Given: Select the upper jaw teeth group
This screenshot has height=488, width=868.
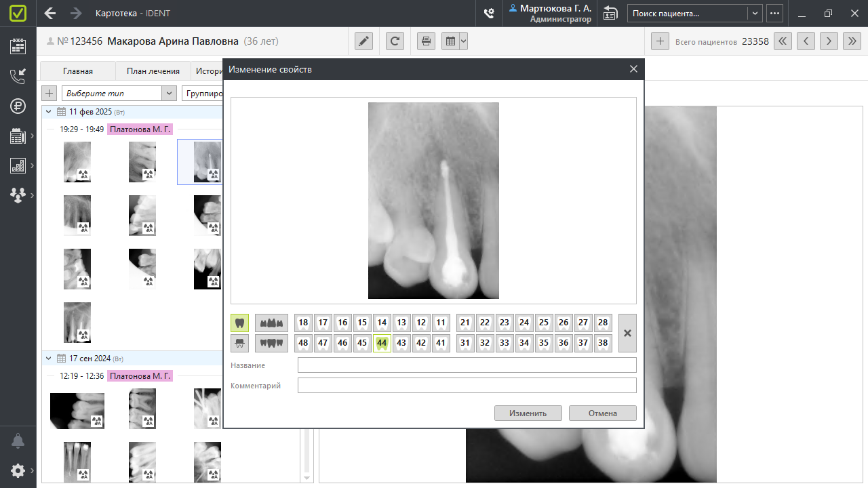Looking at the screenshot, I should pyautogui.click(x=271, y=323).
